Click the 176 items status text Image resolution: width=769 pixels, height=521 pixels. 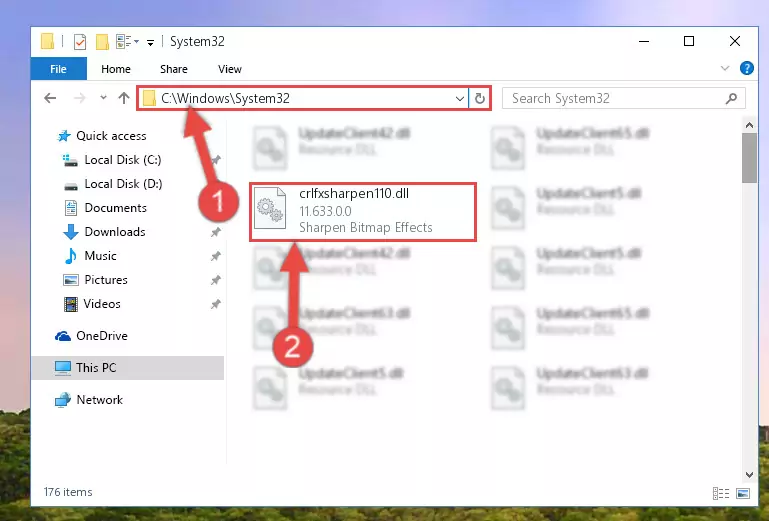point(68,492)
